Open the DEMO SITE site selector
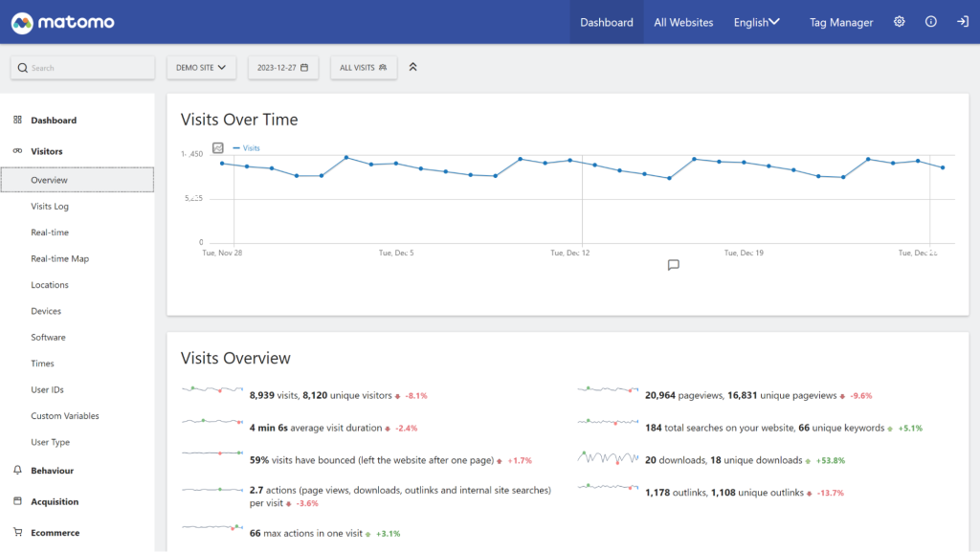The width and height of the screenshot is (980, 552). click(201, 67)
